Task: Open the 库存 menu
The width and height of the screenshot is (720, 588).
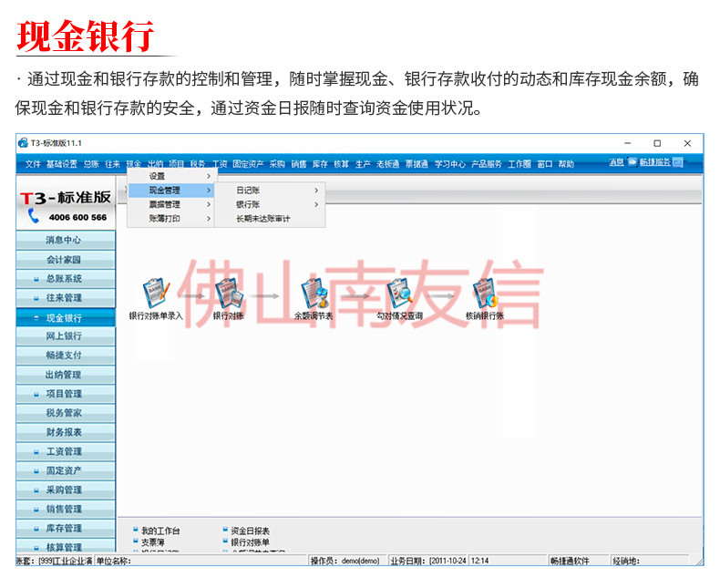Action: pos(320,164)
